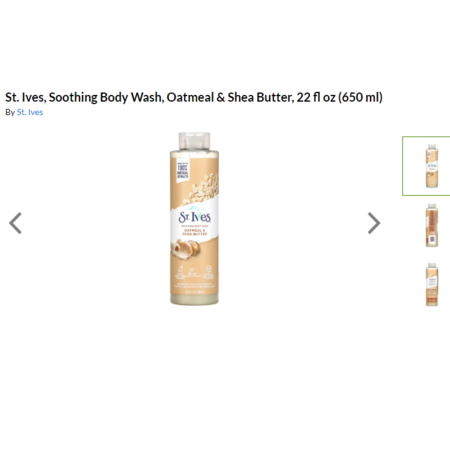Select the third side-view bottle thumbnail
Image resolution: width=450 pixels, height=450 pixels.
click(432, 284)
